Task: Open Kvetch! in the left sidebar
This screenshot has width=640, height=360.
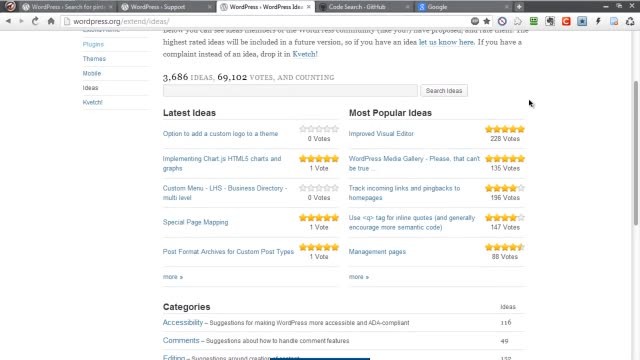Action: click(92, 102)
